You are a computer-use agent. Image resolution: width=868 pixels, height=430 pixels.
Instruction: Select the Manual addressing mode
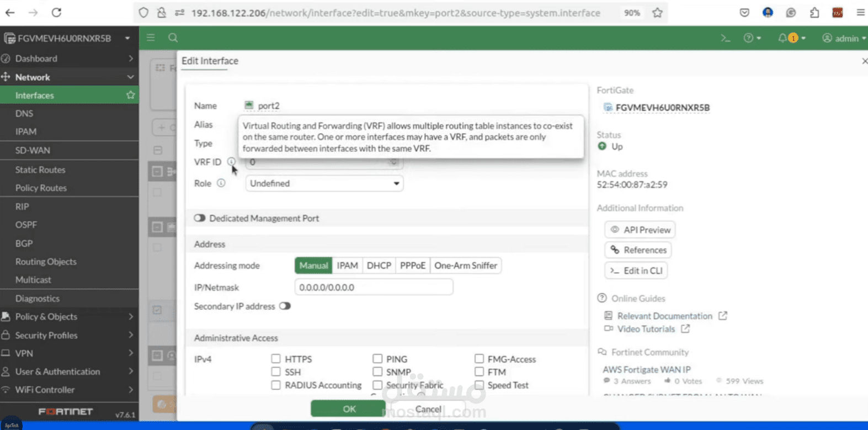pos(313,266)
